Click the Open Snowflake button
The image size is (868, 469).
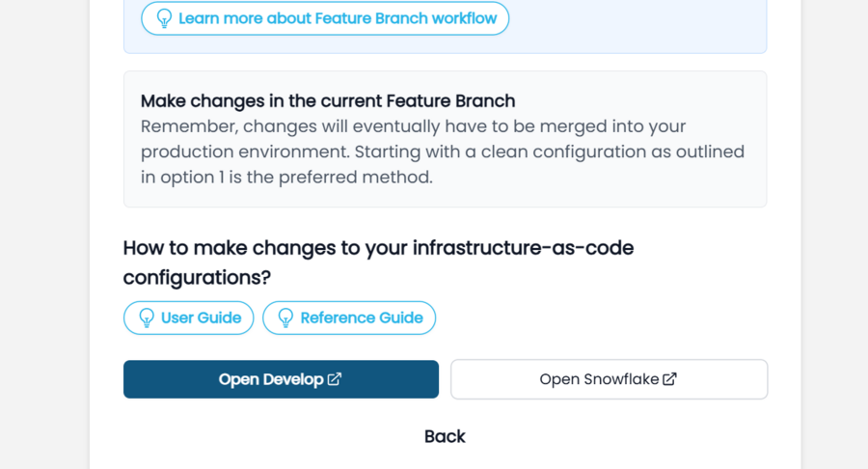(x=609, y=379)
